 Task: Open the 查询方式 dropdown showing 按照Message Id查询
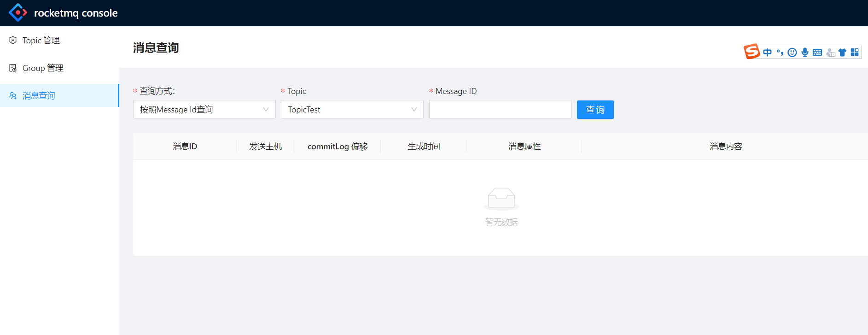204,109
